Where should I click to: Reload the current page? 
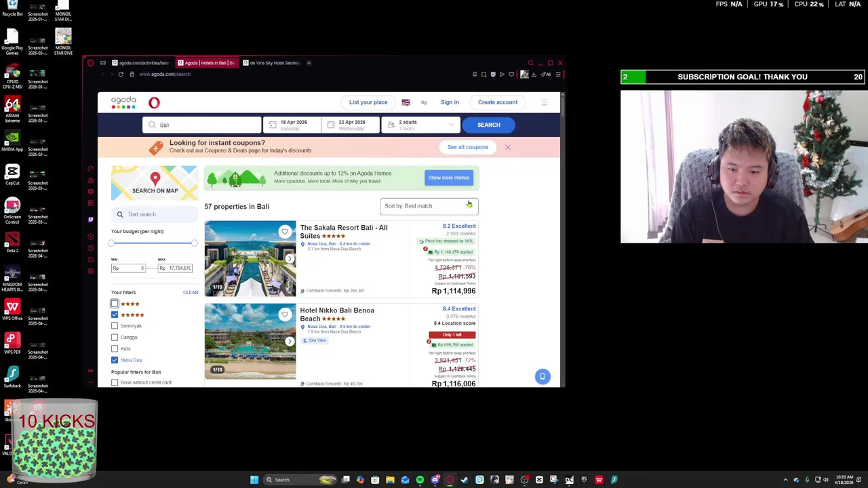point(121,74)
